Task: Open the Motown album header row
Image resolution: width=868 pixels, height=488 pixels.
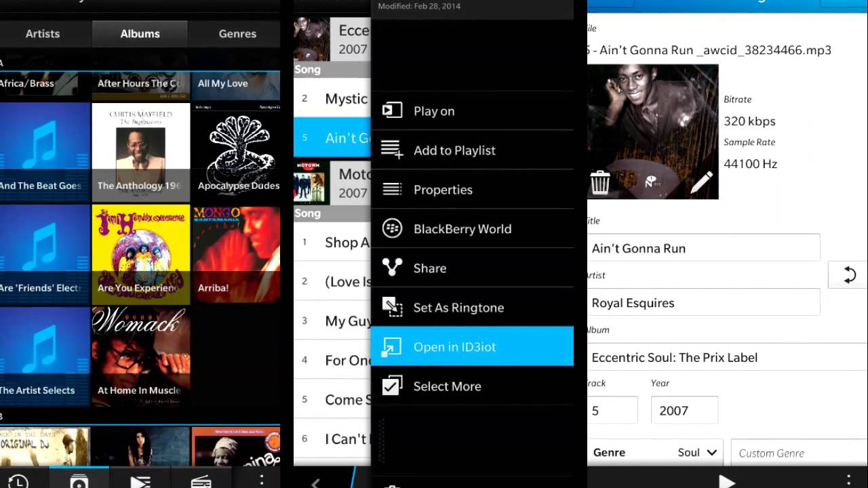Action: 332,183
